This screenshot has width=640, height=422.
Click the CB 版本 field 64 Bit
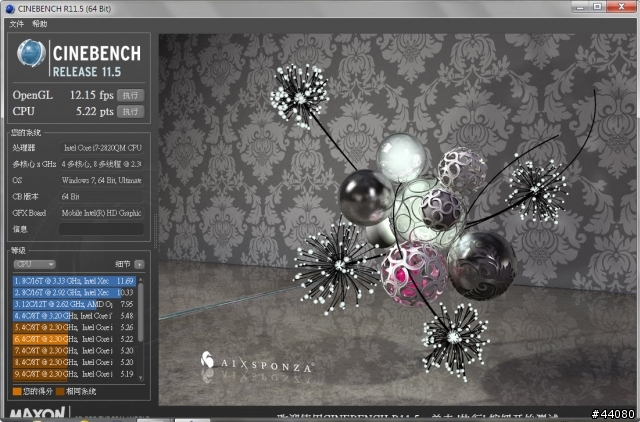click(x=102, y=197)
